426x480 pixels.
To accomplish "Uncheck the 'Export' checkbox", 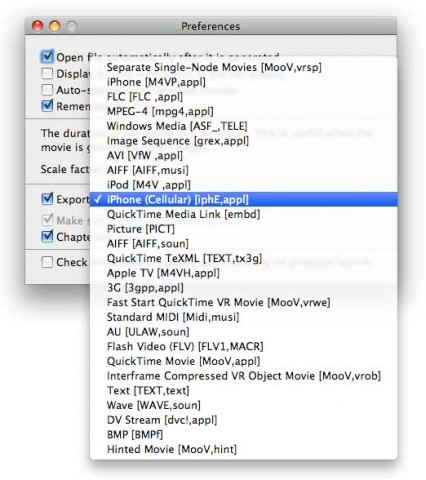I will coord(47,199).
